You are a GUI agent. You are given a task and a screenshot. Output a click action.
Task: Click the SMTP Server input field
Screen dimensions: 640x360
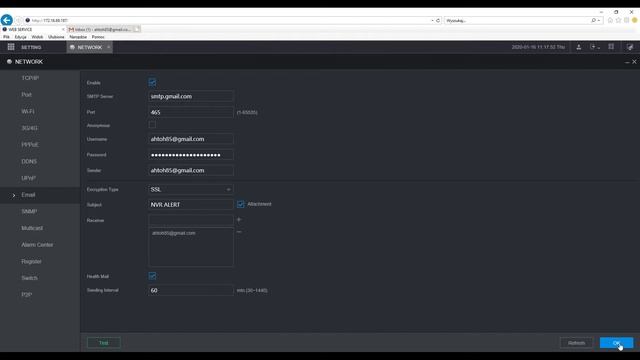(x=191, y=96)
